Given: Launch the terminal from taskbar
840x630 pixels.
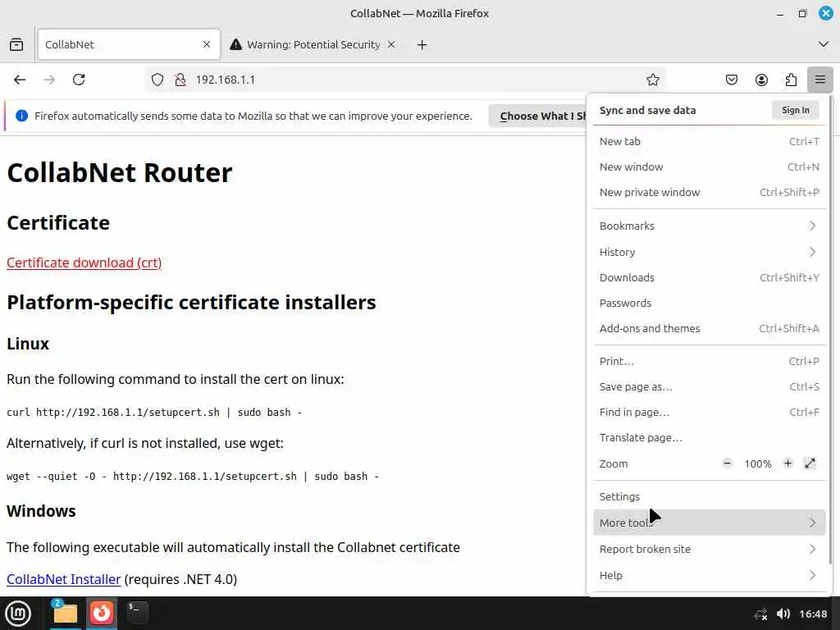Looking at the screenshot, I should click(137, 613).
